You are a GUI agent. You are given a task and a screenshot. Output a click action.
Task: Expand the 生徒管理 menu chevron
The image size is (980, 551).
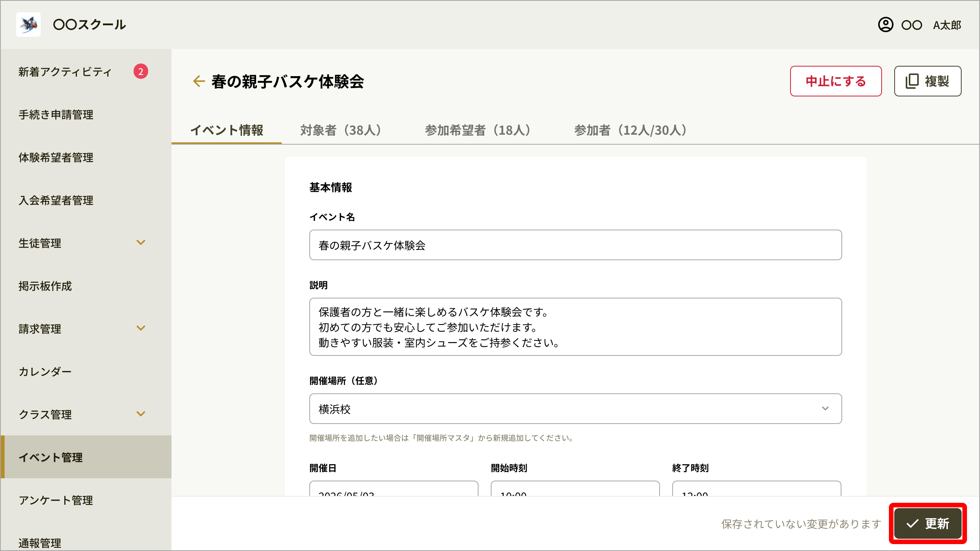point(141,243)
